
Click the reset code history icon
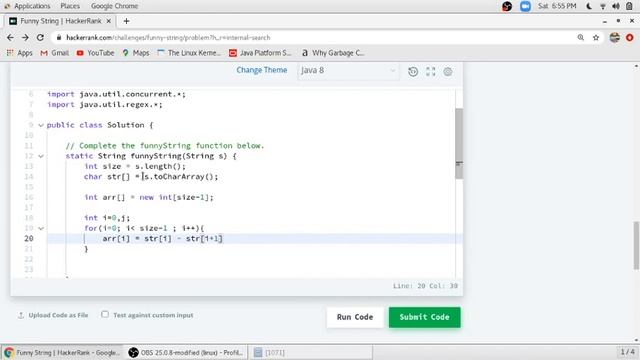[413, 71]
